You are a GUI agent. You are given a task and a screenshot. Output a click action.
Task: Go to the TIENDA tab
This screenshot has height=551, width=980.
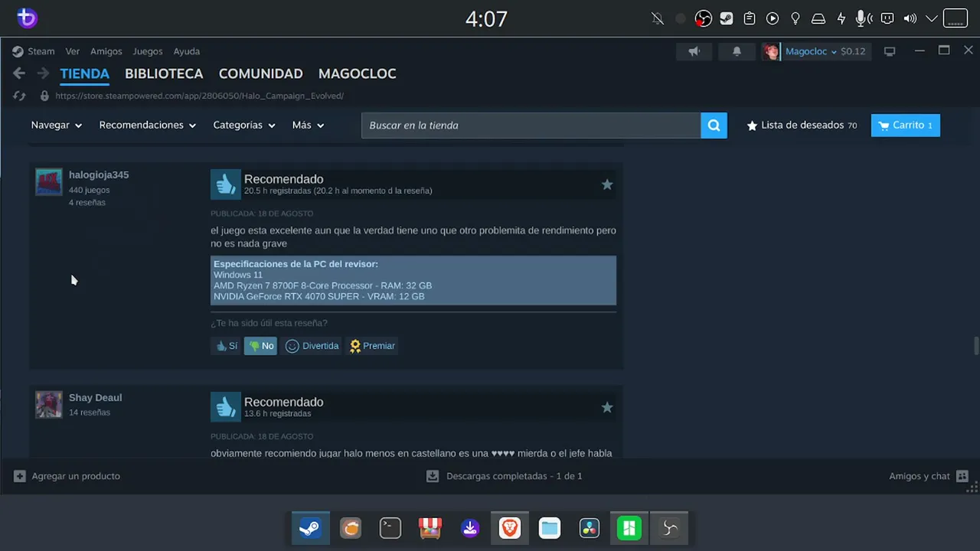85,73
